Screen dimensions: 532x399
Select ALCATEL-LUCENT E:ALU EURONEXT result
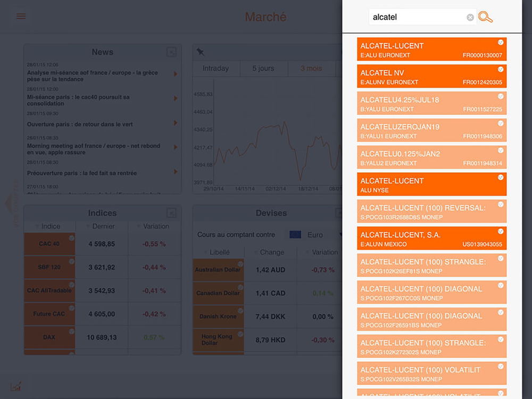pyautogui.click(x=431, y=49)
